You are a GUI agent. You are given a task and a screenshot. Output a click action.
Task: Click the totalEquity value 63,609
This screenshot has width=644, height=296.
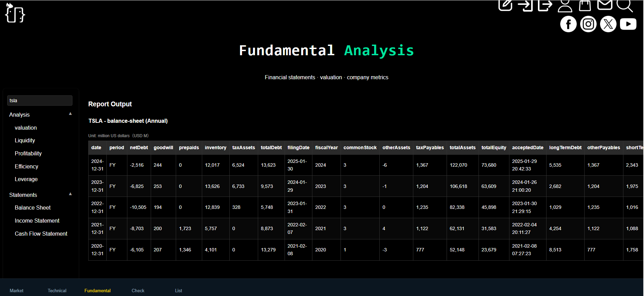(x=489, y=186)
